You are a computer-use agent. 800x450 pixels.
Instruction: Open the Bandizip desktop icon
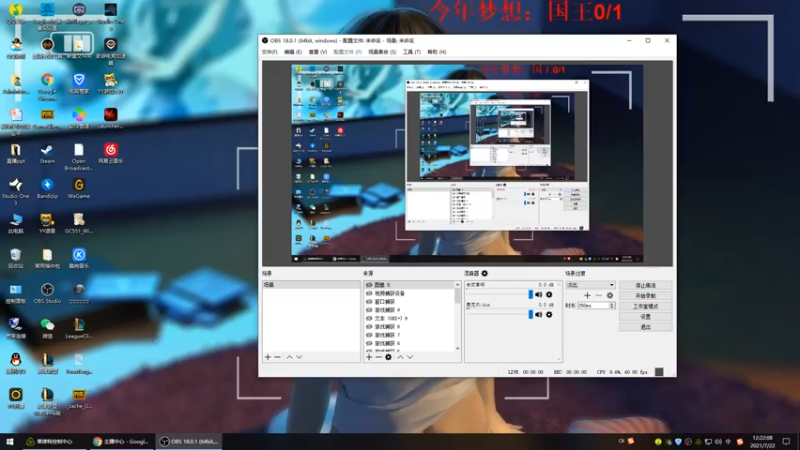(x=47, y=189)
